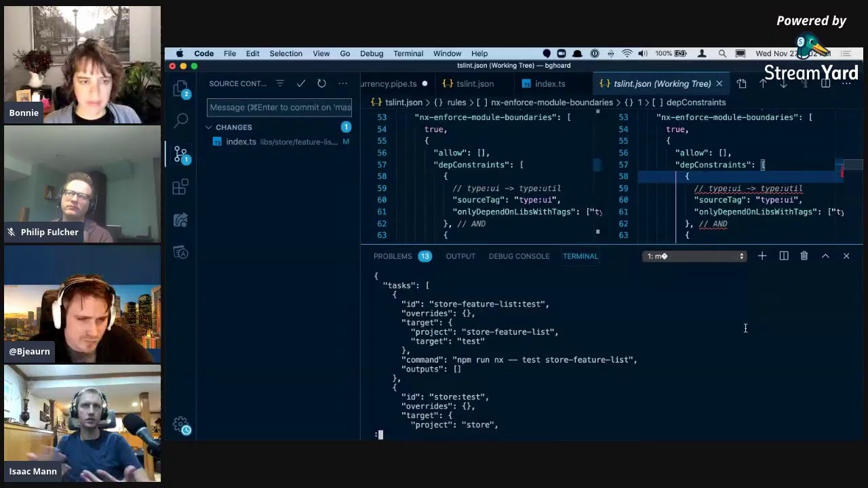
Task: Maximize the panel with up chevron
Action: (825, 256)
